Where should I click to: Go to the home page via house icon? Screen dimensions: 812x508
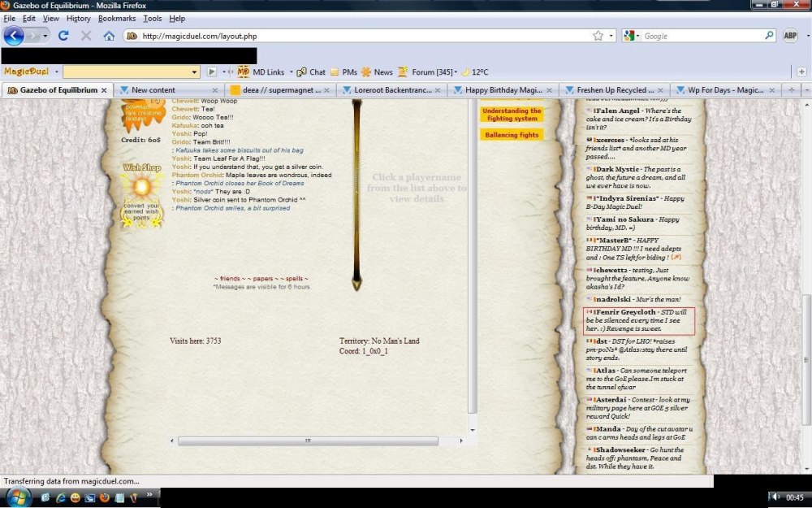109,36
